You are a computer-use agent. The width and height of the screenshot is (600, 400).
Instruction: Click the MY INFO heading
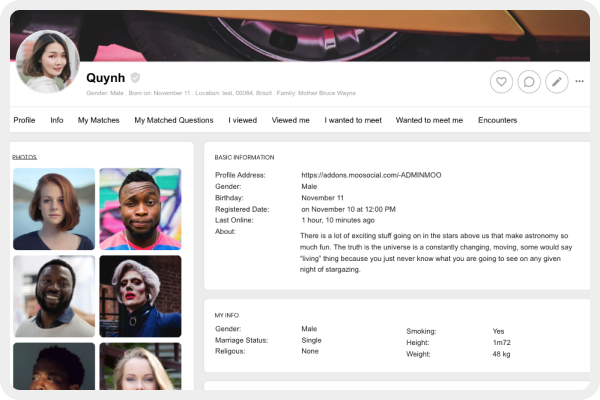click(x=227, y=315)
